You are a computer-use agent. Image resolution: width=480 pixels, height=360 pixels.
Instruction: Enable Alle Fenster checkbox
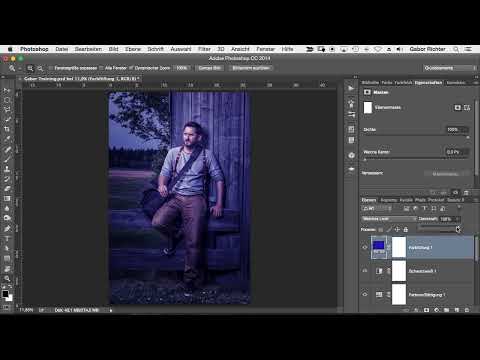pos(101,68)
